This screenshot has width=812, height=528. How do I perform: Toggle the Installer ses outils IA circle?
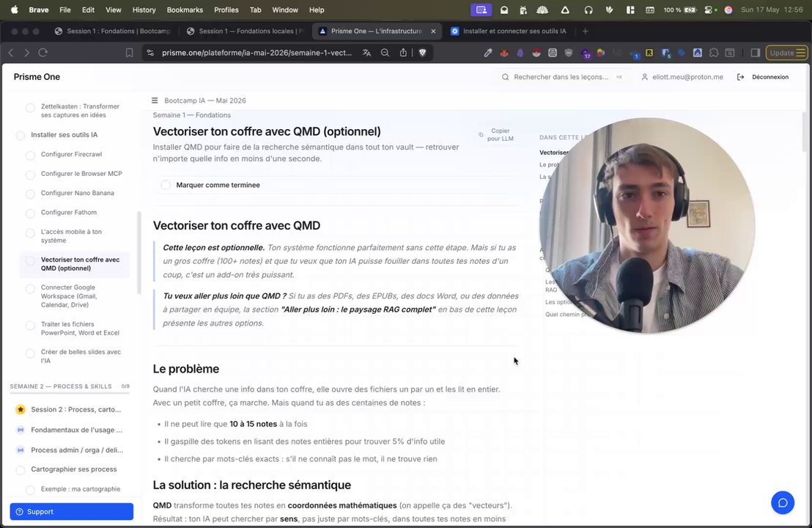coord(21,136)
